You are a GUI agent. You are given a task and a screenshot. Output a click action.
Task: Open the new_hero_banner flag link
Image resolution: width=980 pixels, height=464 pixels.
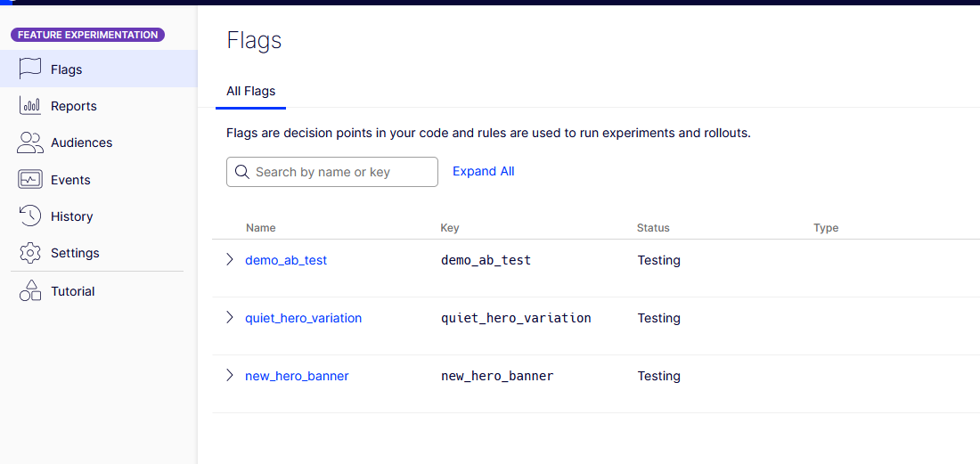[297, 376]
